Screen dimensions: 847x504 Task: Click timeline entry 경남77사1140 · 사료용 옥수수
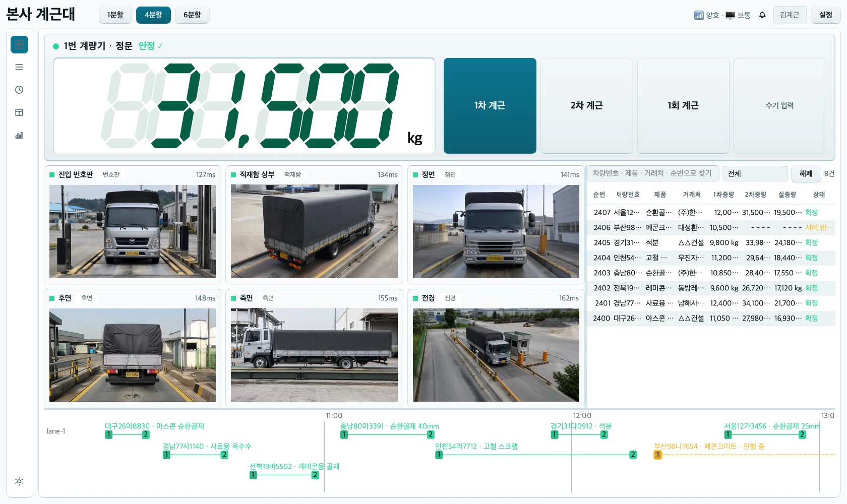point(207,446)
